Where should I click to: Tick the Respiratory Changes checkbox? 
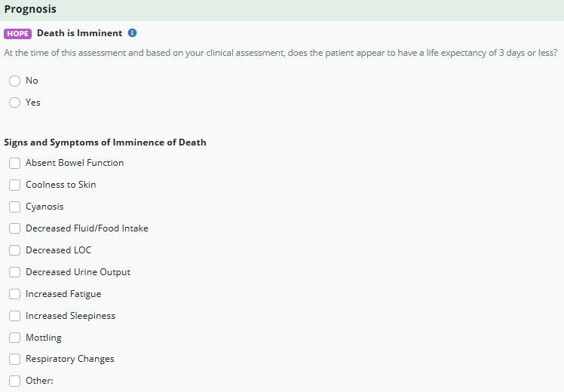pos(14,360)
